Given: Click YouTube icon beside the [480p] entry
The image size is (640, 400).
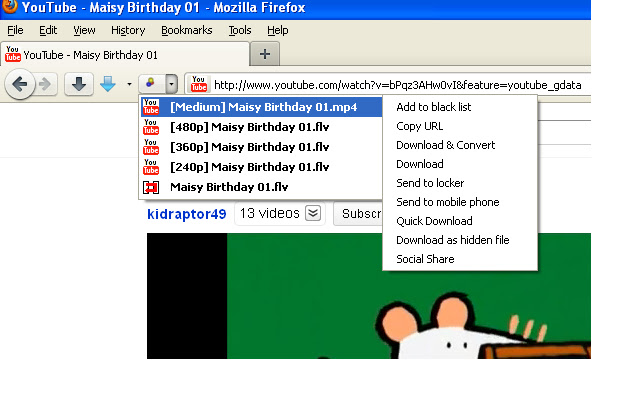Looking at the screenshot, I should (151, 127).
